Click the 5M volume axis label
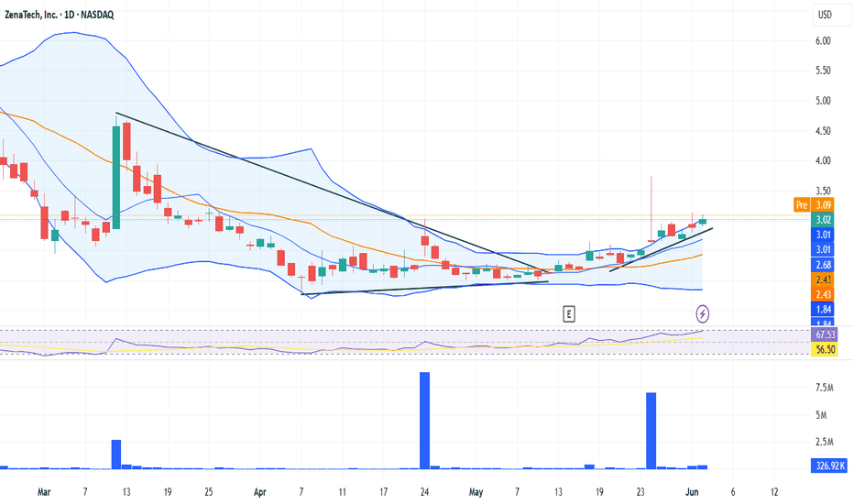This screenshot has width=854, height=504. [x=821, y=415]
